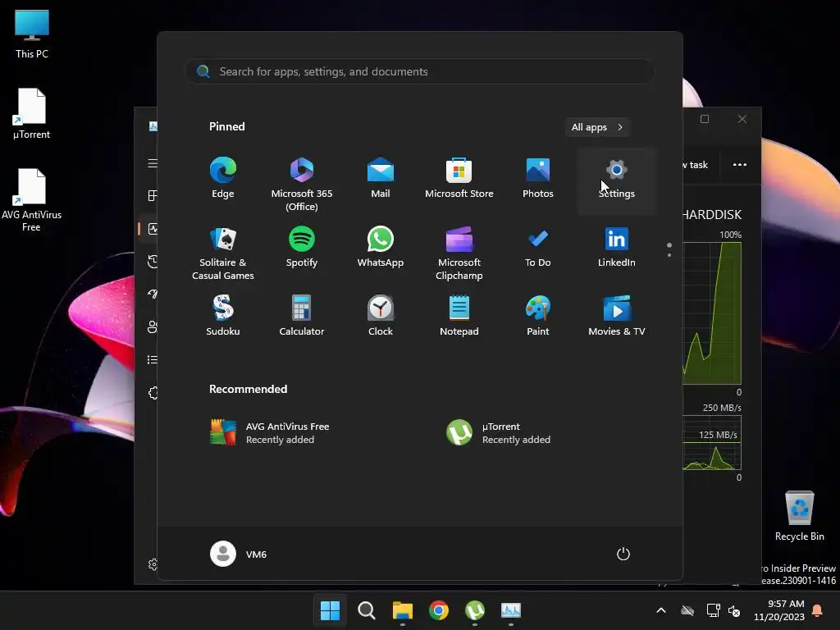Viewport: 840px width, 630px height.
Task: Expand the All apps list
Action: (x=597, y=127)
